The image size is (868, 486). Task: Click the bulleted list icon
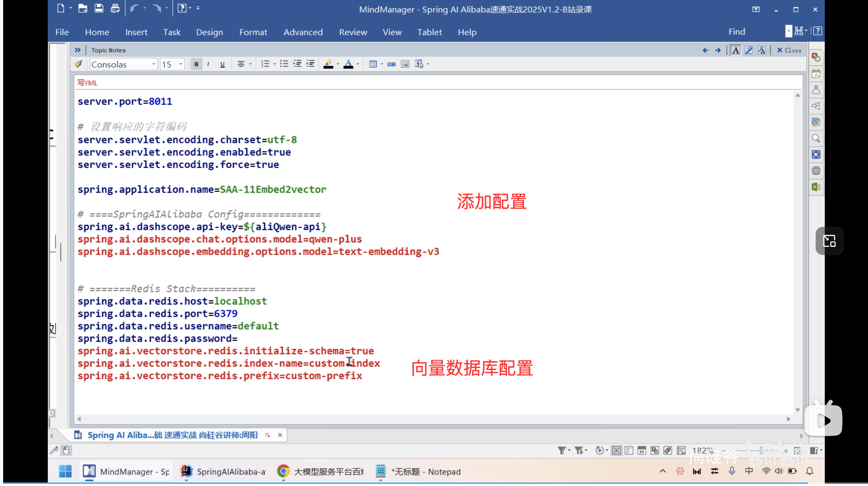[284, 64]
